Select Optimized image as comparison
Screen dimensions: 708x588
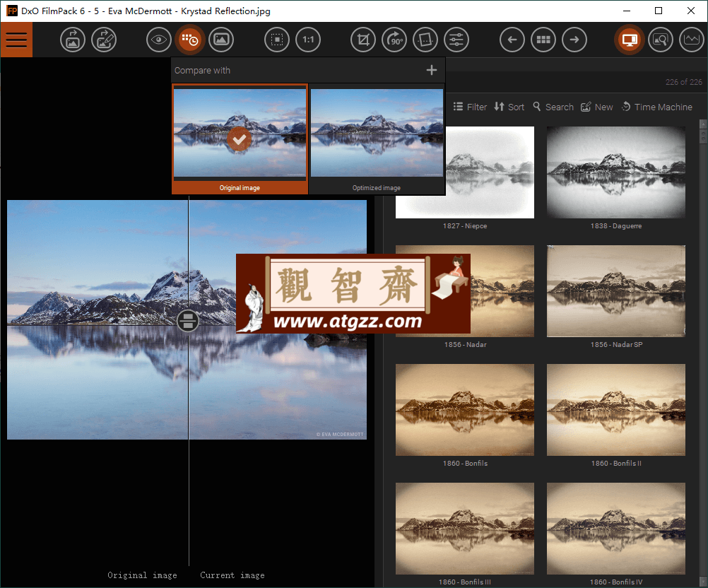point(377,139)
